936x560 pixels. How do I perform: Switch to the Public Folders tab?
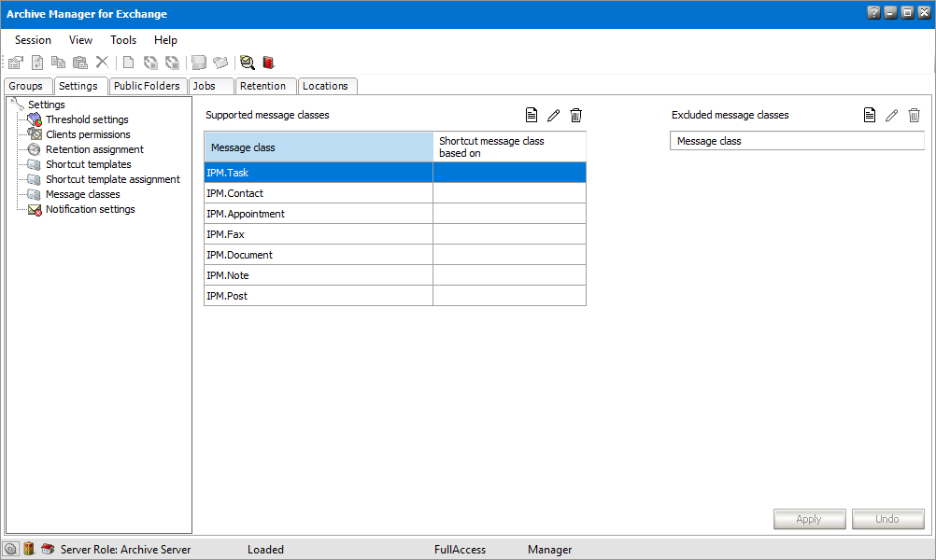pyautogui.click(x=148, y=86)
